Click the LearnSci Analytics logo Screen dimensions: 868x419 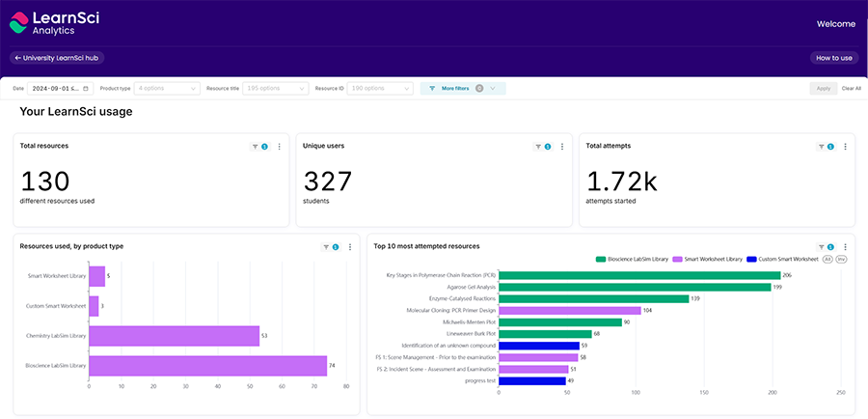(54, 23)
